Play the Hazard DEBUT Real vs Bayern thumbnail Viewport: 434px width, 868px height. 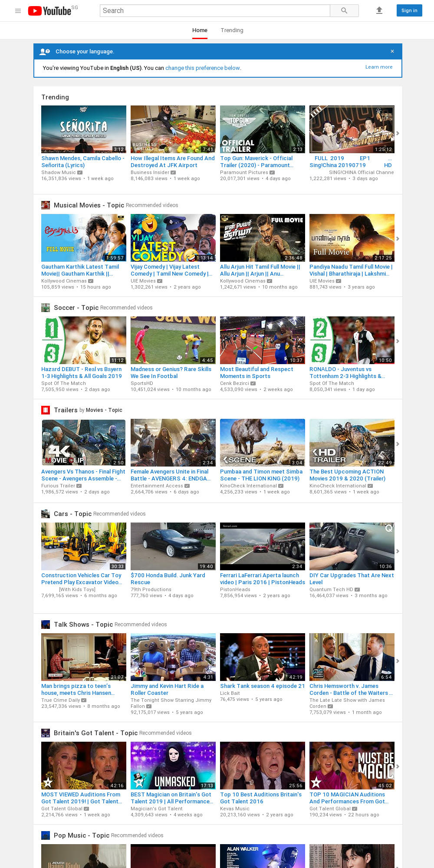[x=84, y=340]
